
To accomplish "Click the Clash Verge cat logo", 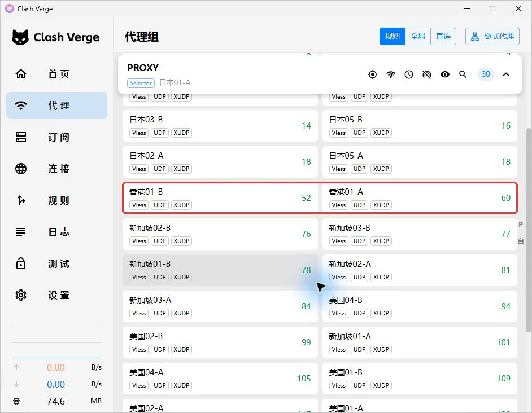I will [20, 37].
